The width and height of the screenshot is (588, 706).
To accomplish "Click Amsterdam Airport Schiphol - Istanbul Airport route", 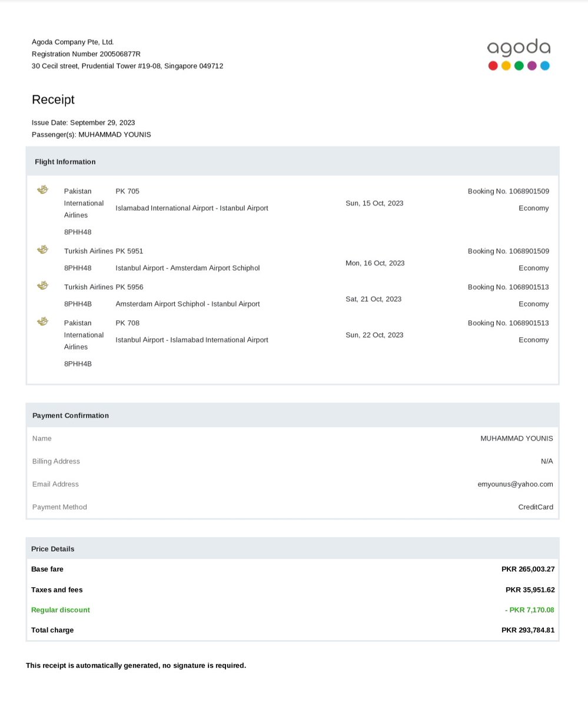I will 188,304.
